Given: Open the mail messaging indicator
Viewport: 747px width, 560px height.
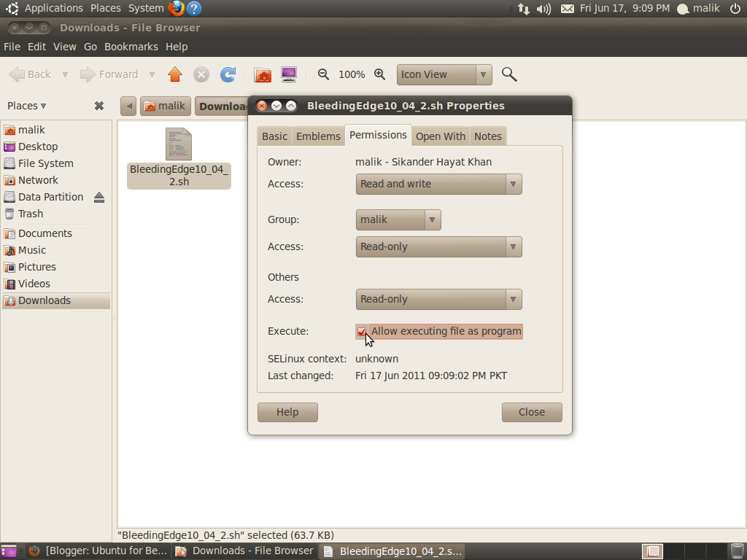Looking at the screenshot, I should pos(567,9).
